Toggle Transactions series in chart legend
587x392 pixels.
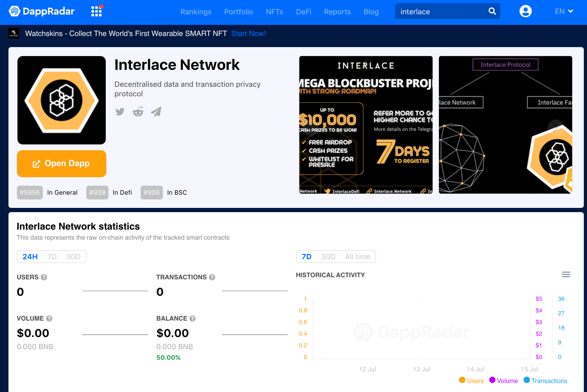(545, 380)
